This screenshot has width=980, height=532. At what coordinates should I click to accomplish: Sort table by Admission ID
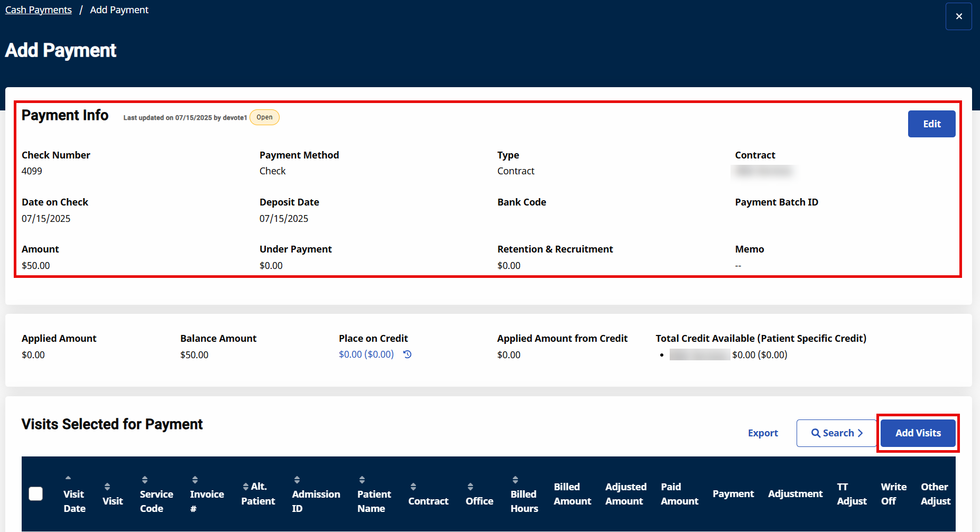click(297, 480)
